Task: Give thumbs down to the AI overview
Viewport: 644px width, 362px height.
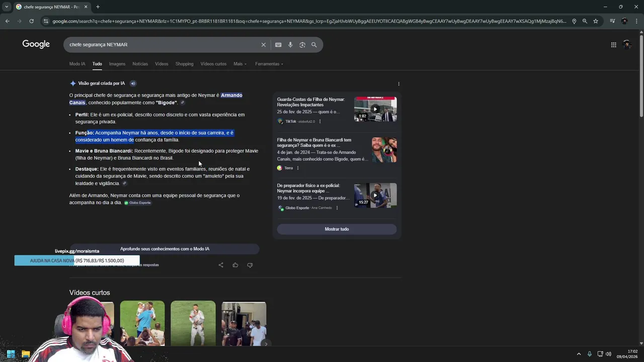Action: click(x=250, y=265)
